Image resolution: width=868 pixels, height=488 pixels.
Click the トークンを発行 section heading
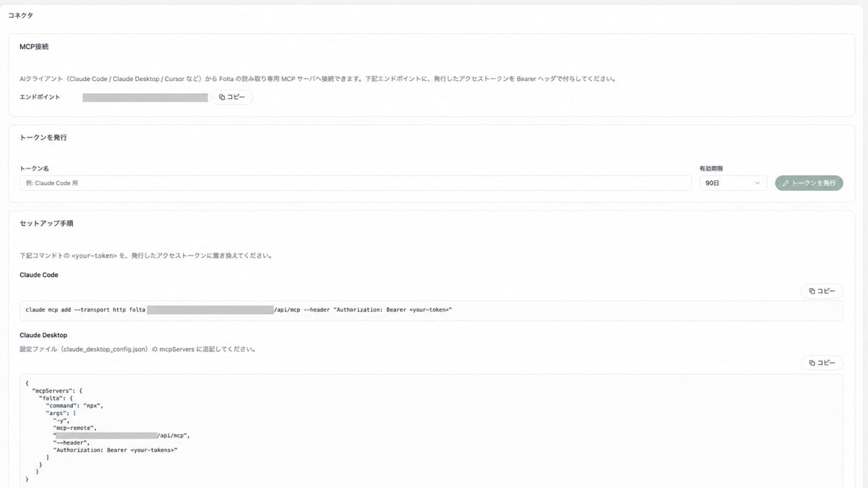[x=43, y=137]
